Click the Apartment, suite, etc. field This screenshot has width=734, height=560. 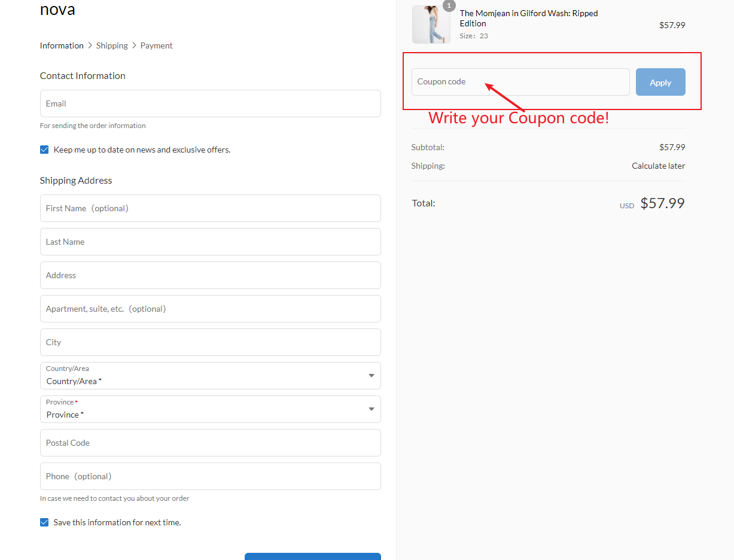click(211, 309)
